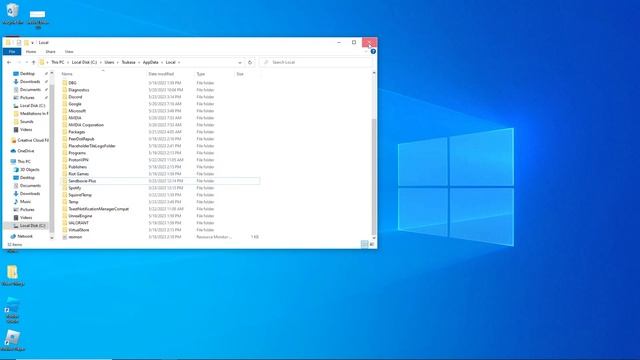Open the Home ribbon tab

[31, 52]
